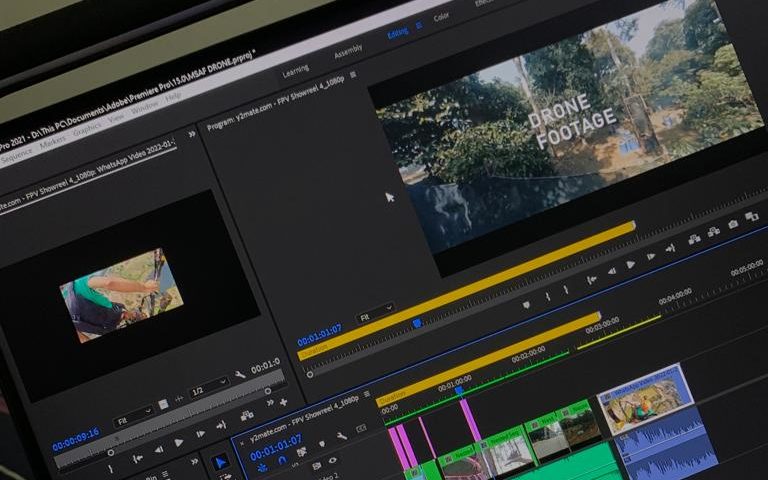The height and width of the screenshot is (480, 768).
Task: Step forward one frame in Program monitor
Action: point(650,257)
